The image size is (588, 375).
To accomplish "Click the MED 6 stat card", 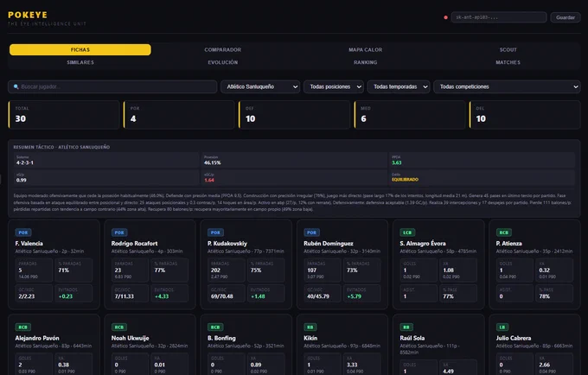I will pyautogui.click(x=410, y=115).
